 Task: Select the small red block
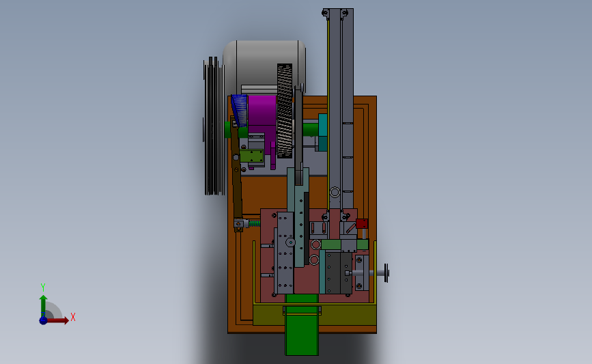coord(362,223)
